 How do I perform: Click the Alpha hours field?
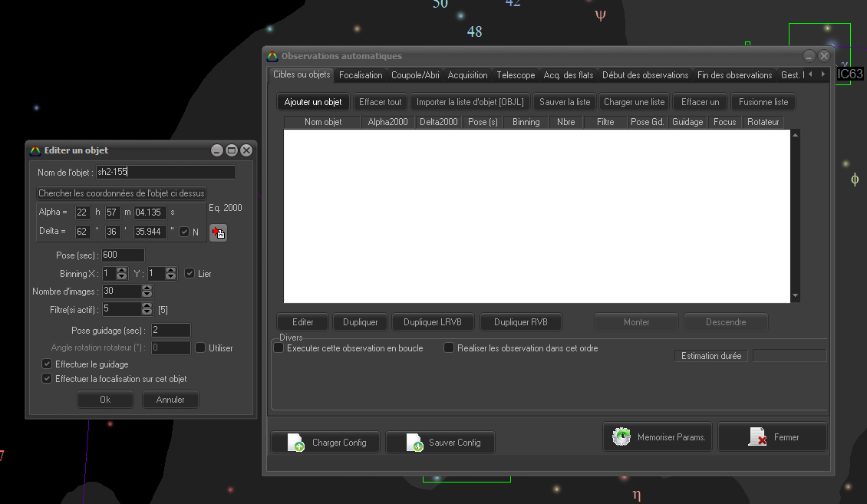pos(83,212)
